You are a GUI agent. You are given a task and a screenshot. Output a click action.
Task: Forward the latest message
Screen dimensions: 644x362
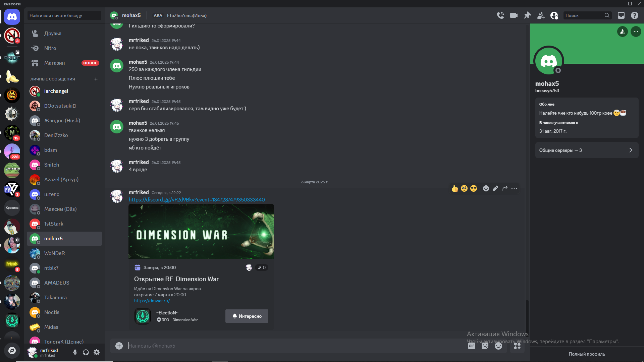(x=505, y=188)
